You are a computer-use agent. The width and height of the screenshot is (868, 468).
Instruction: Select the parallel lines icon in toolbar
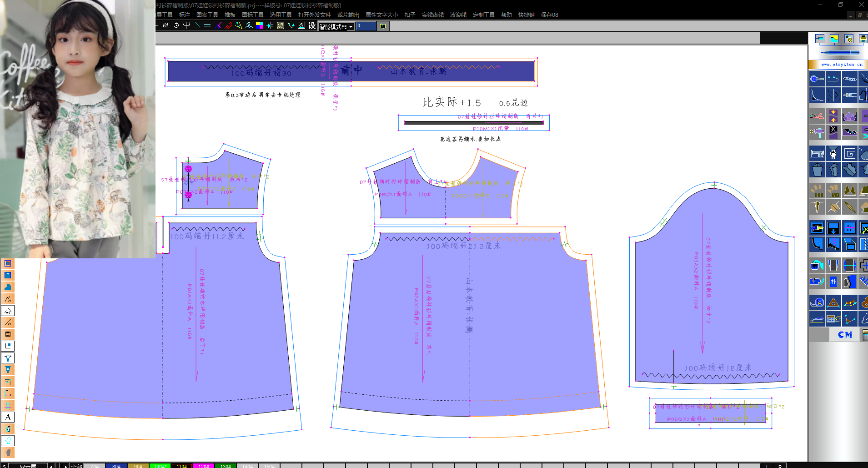pyautogui.click(x=207, y=25)
